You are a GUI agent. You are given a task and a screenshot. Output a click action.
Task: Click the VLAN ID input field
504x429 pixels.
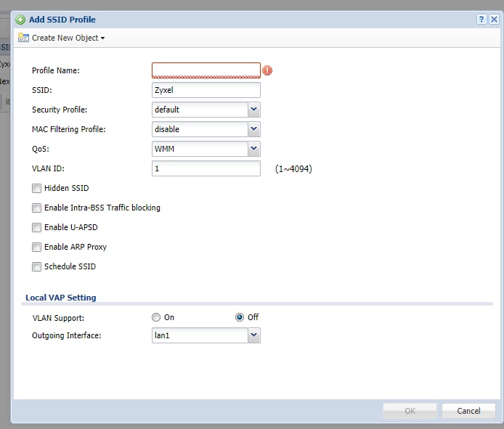point(206,168)
